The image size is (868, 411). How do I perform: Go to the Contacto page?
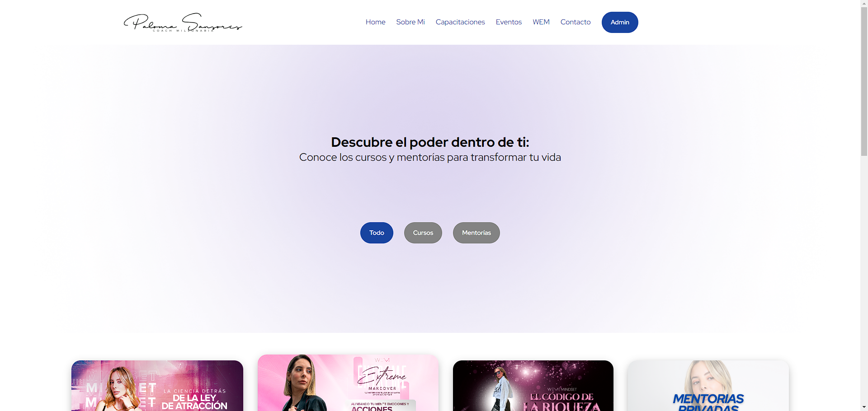pyautogui.click(x=576, y=22)
